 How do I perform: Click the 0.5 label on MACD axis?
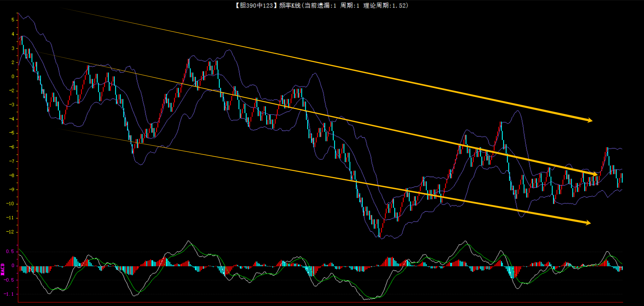pos(10,252)
